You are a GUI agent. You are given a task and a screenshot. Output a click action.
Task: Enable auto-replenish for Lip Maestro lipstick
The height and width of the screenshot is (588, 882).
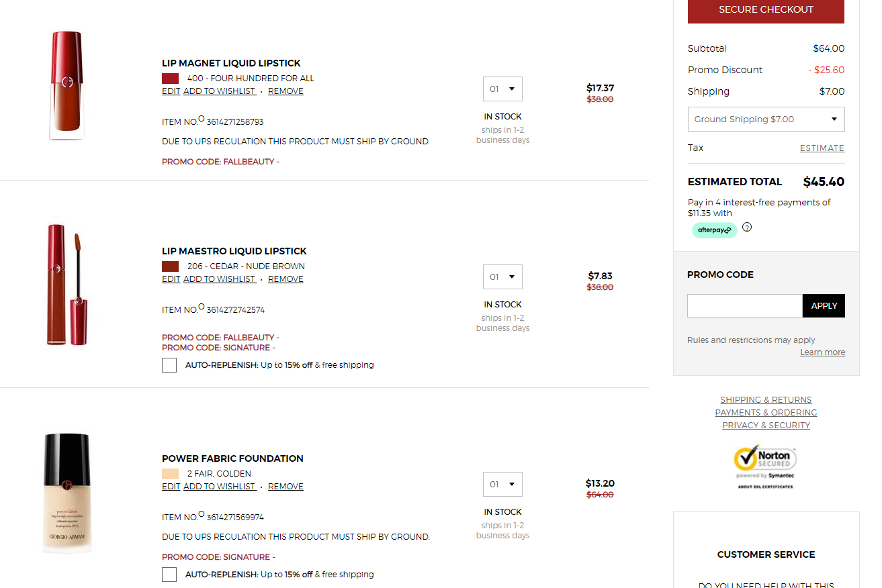pos(169,365)
